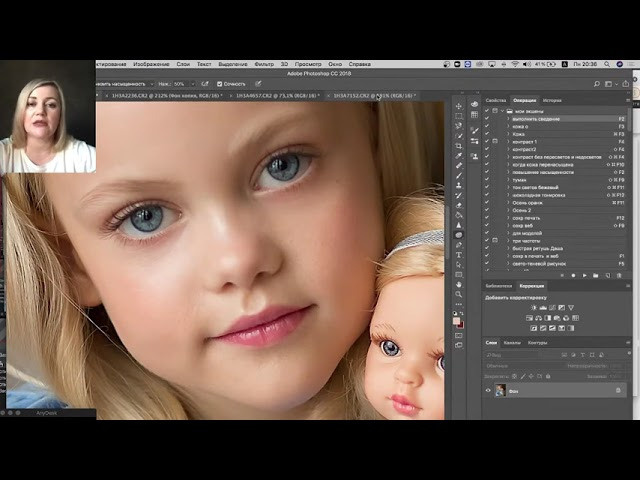Add Black & White adjustment
Viewport: 640px width, 480px height.
548,318
